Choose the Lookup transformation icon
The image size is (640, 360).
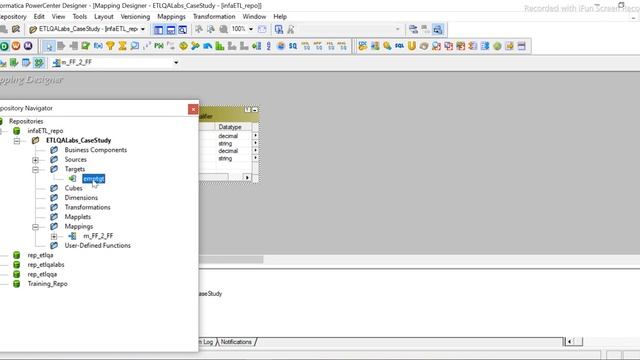click(135, 46)
